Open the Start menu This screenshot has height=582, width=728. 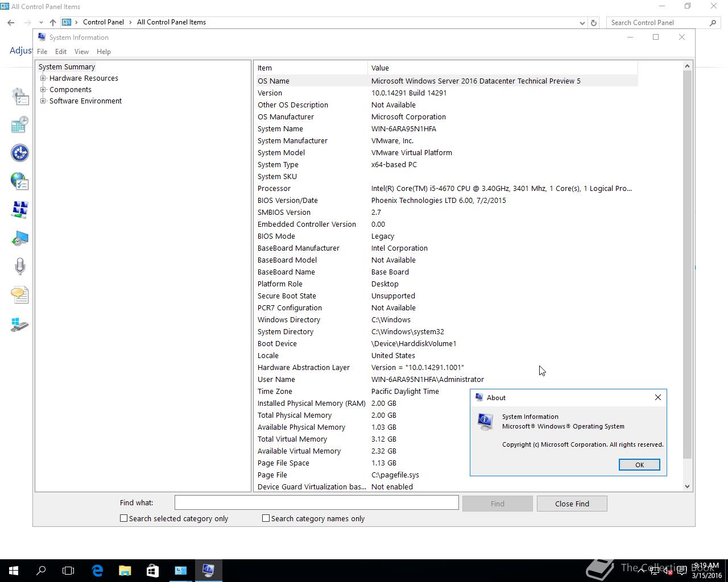coord(14,571)
